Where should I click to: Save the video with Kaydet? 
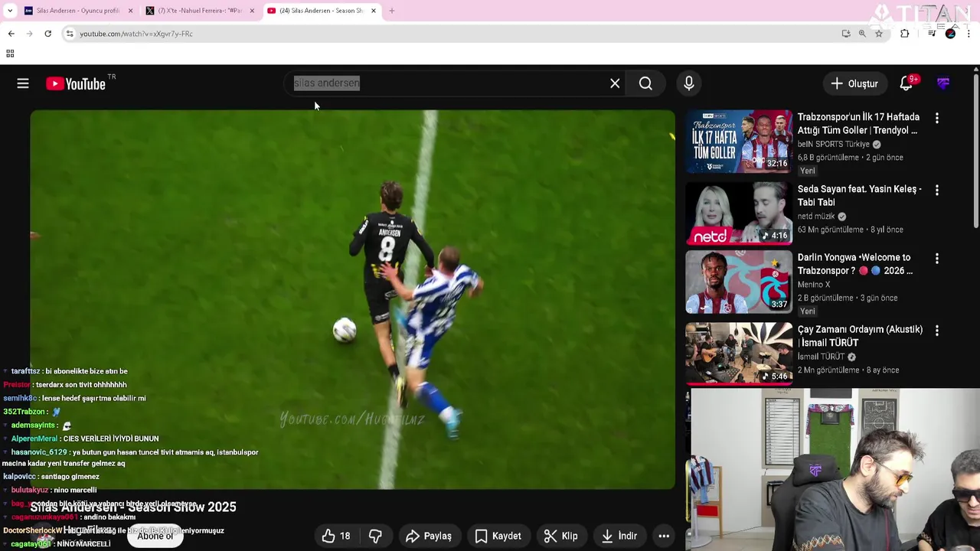[498, 536]
